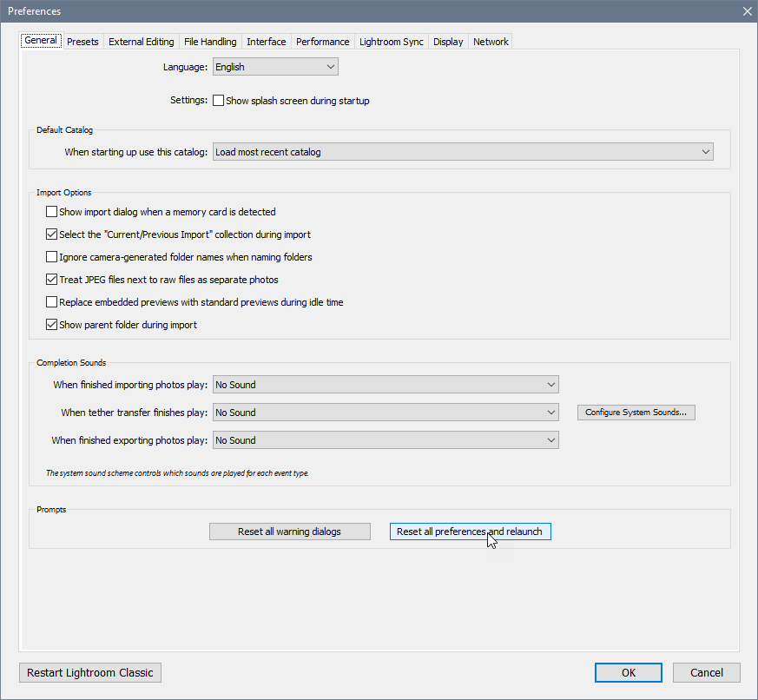
Task: Uncheck Select Current/Previous Import collection option
Action: 52,234
